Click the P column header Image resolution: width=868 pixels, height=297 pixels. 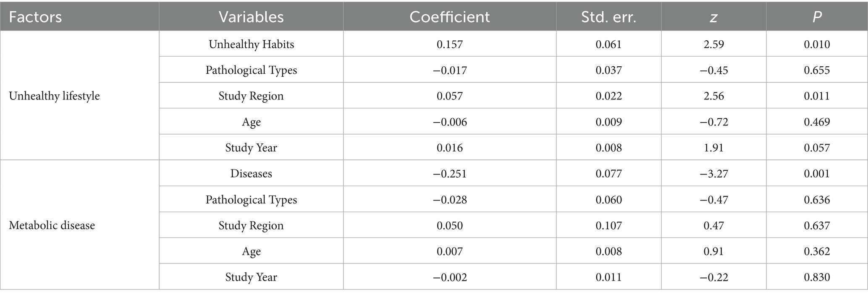click(x=817, y=17)
